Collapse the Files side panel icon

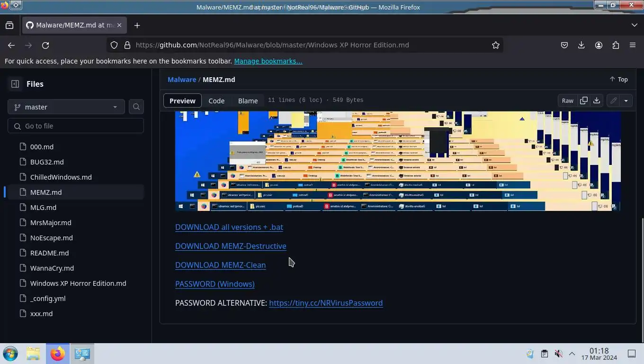tap(15, 84)
